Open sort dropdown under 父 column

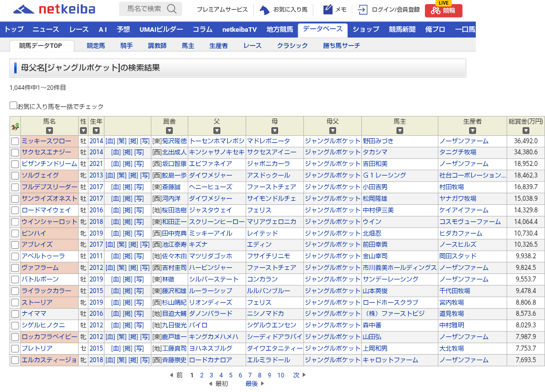(217, 131)
